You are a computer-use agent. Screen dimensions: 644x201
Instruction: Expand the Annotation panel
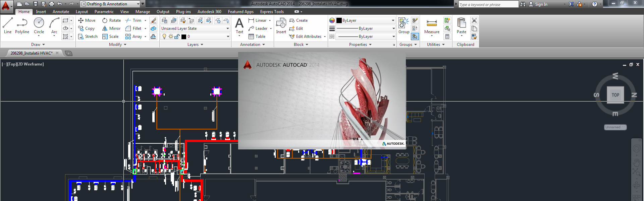pyautogui.click(x=253, y=45)
